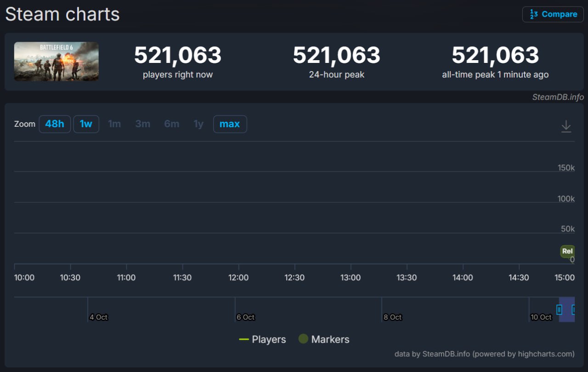Screen dimensions: 588x372
Task: Click the SteamDB.info watermark link
Action: point(558,97)
